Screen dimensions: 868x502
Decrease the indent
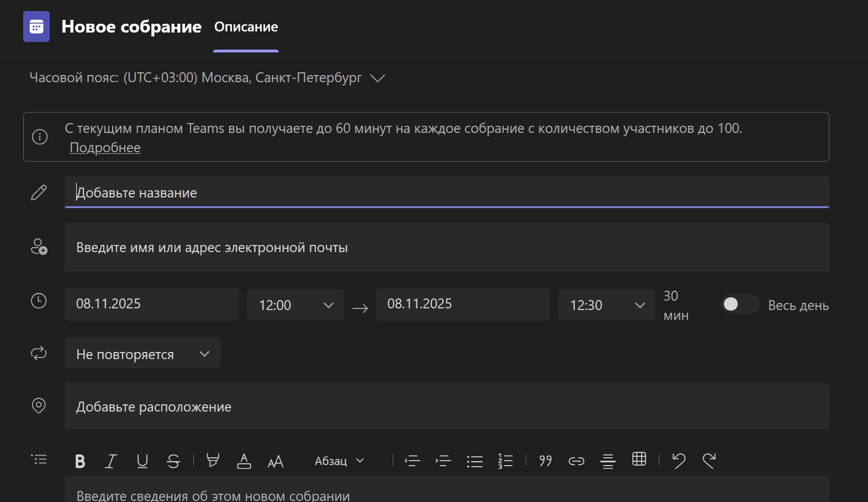coord(412,461)
